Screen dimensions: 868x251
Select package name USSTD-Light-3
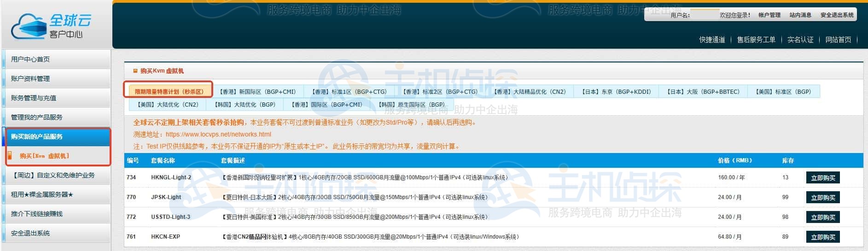click(x=170, y=217)
